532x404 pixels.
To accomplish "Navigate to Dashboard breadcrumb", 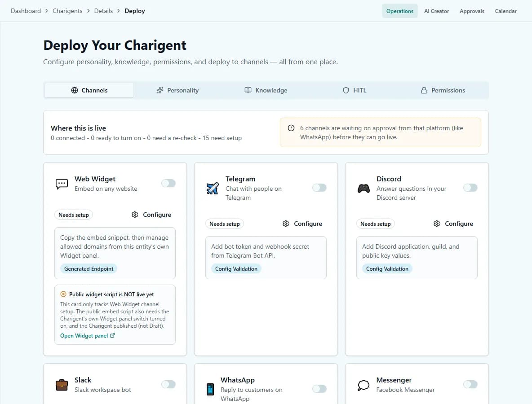I will [x=26, y=11].
